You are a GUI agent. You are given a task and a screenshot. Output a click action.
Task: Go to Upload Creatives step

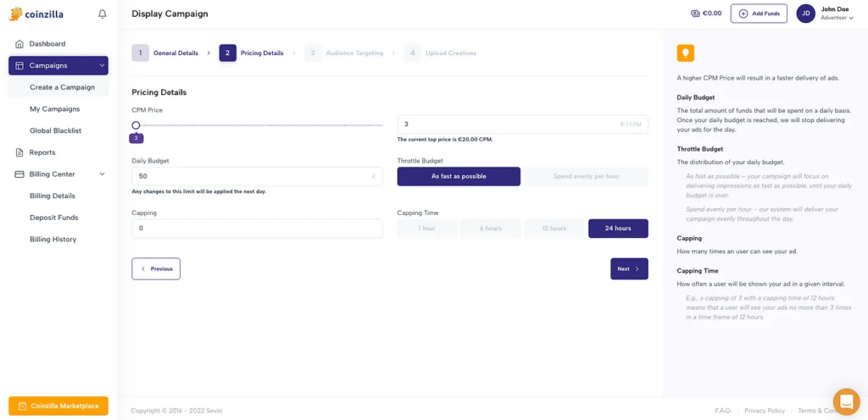[451, 53]
